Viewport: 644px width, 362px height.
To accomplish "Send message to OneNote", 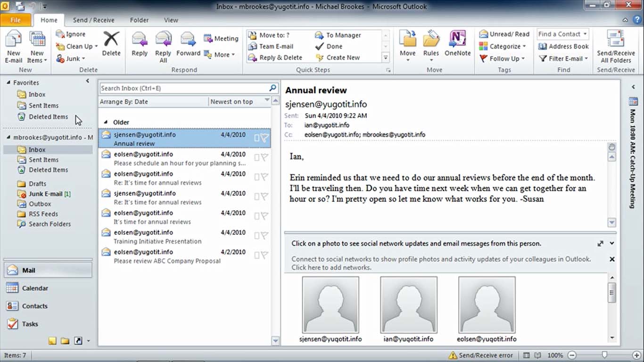I will [x=457, y=43].
